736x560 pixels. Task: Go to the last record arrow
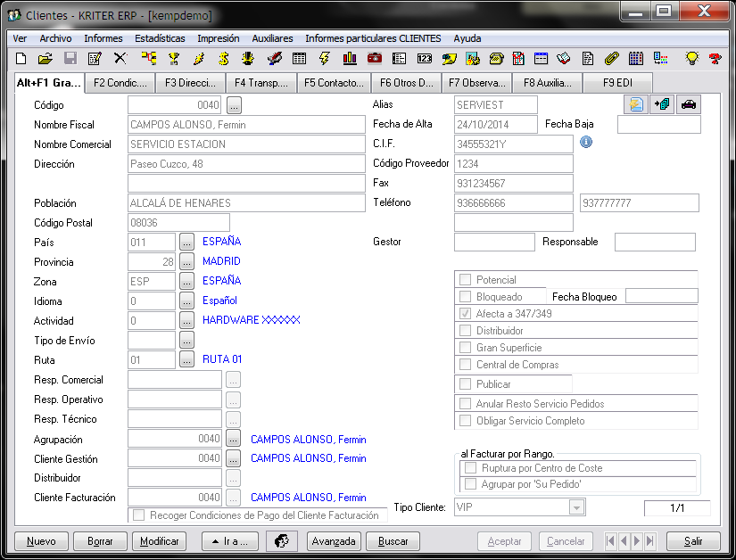click(x=650, y=541)
